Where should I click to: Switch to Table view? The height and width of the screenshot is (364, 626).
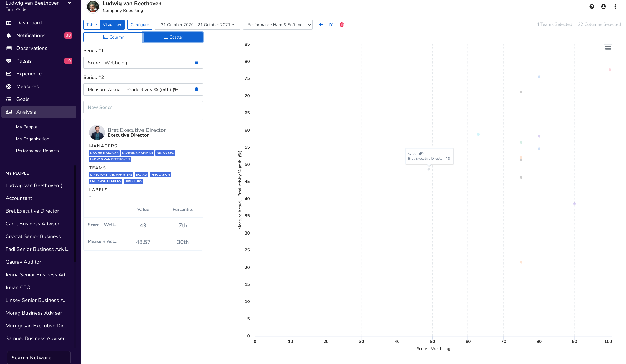pyautogui.click(x=92, y=25)
